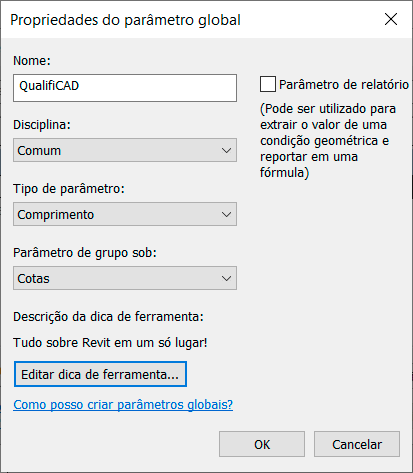Image resolution: width=413 pixels, height=473 pixels.
Task: Click the Nome field containing QualifiCAD
Action: (x=125, y=88)
